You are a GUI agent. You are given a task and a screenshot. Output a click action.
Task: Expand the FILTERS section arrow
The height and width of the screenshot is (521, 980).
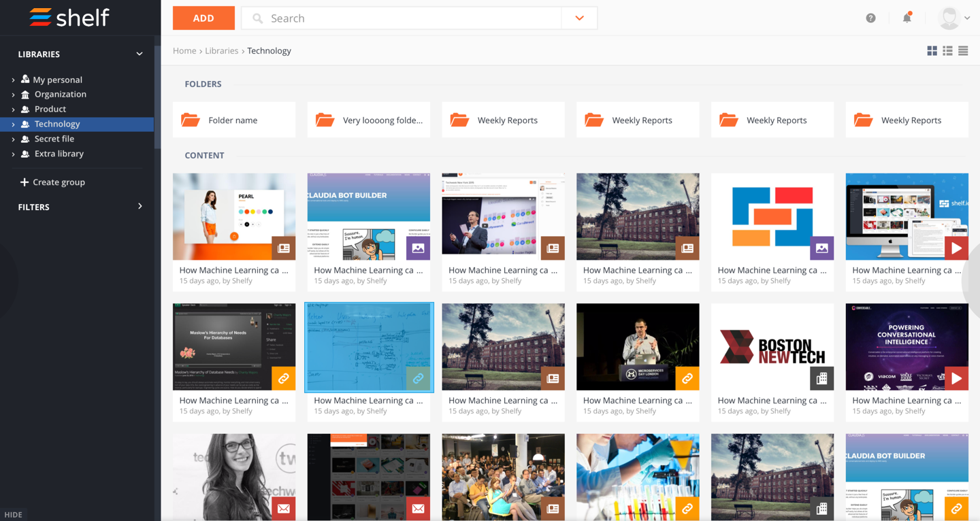[x=140, y=206]
